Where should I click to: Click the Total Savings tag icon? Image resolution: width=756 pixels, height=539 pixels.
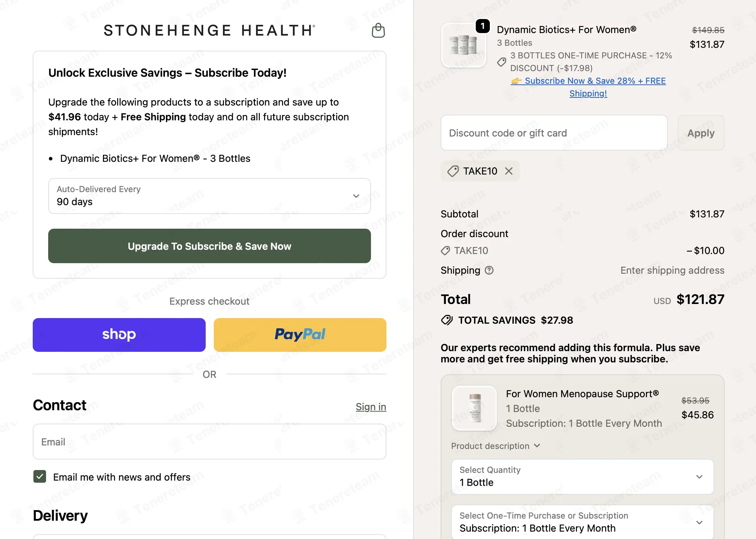pos(447,320)
